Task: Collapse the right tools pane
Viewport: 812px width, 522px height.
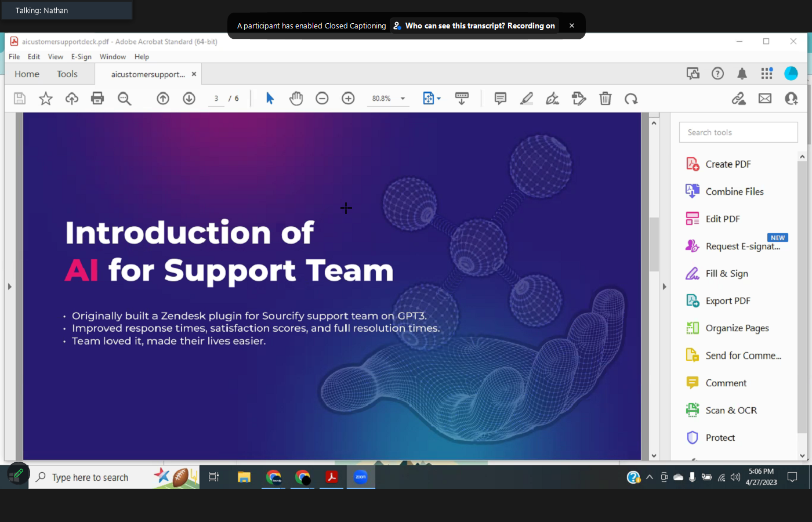Action: pyautogui.click(x=664, y=287)
